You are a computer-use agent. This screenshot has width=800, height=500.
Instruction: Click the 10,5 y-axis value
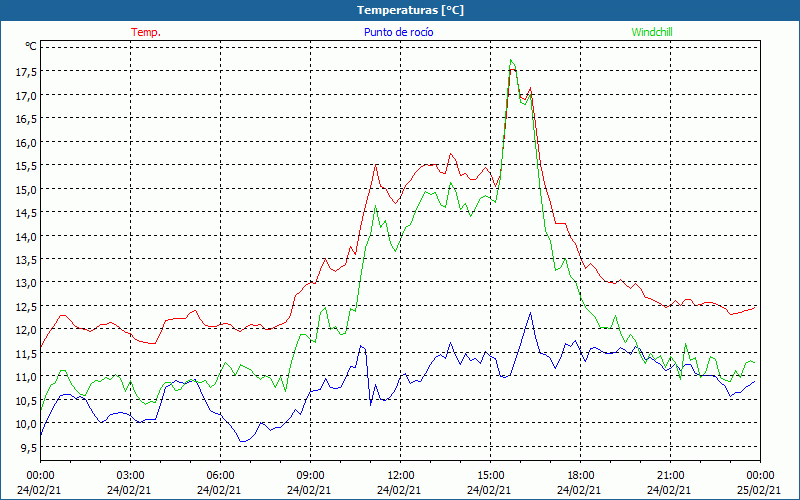pos(27,401)
